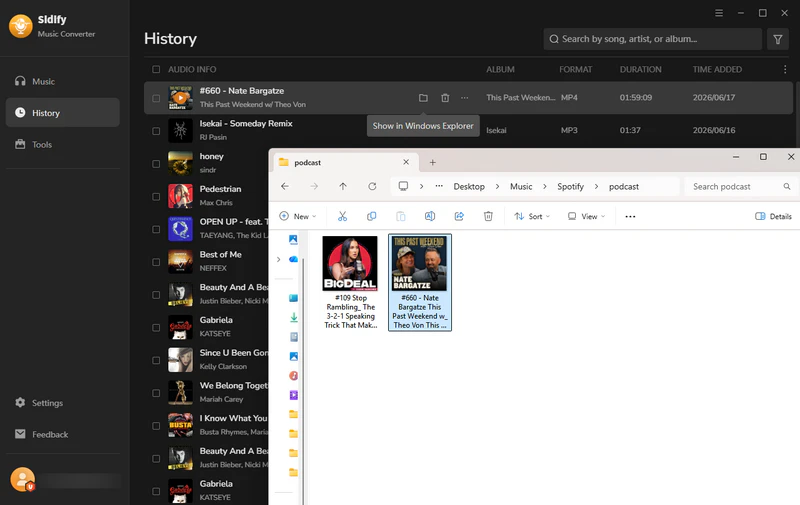Click the DURATION column header
Image resolution: width=800 pixels, height=505 pixels.
point(640,69)
